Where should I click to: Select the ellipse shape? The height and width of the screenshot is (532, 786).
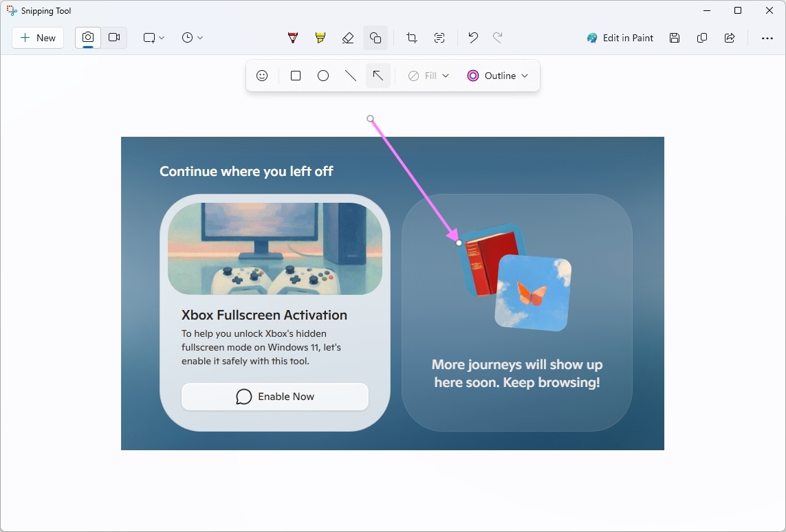(323, 76)
